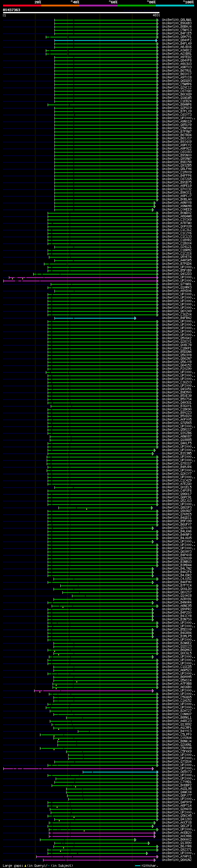This screenshot has height=868, width=197.
Task: Select hit label UniRef100_Q13890
Action: 177,843
